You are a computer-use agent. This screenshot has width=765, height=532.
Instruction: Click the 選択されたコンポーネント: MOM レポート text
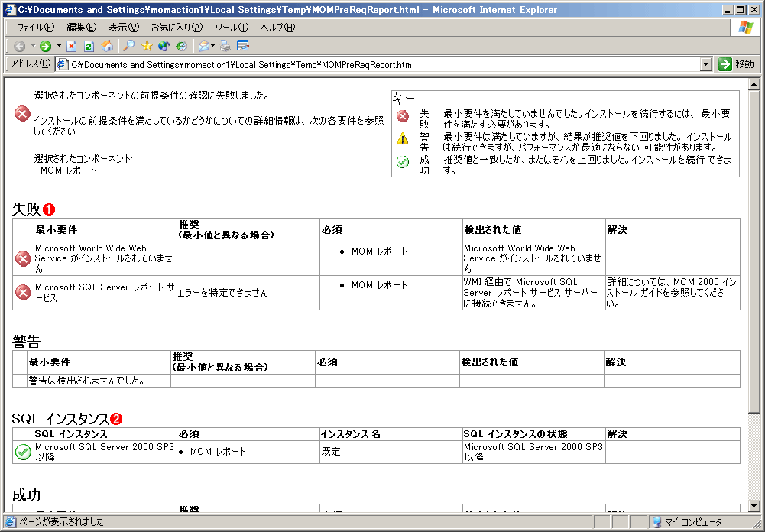point(83,164)
